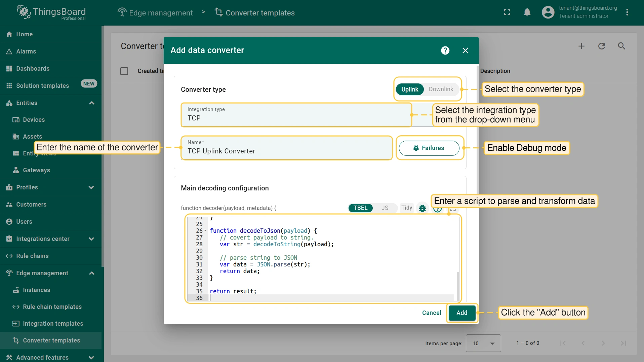
Task: Tick the select-all checkbox in table header
Action: tap(124, 71)
